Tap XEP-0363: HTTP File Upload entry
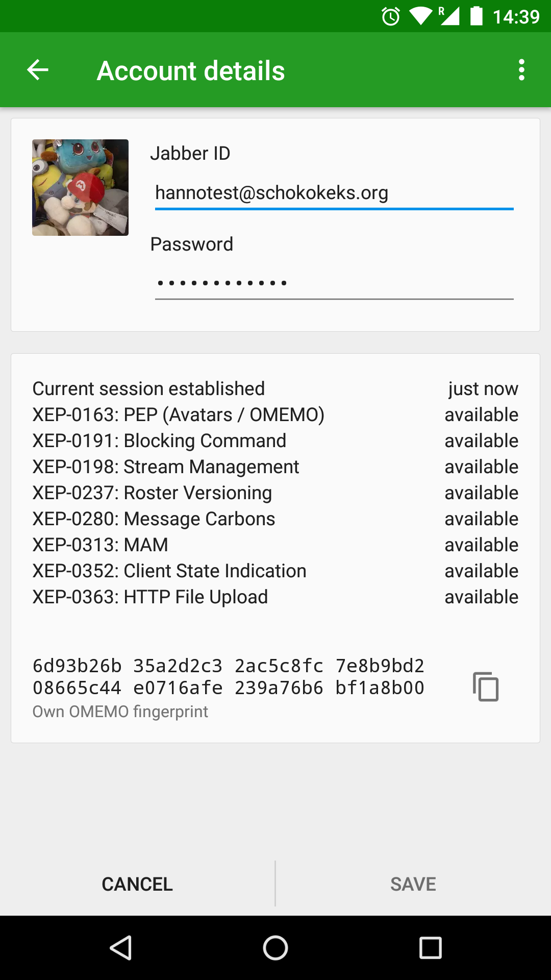 [x=150, y=597]
